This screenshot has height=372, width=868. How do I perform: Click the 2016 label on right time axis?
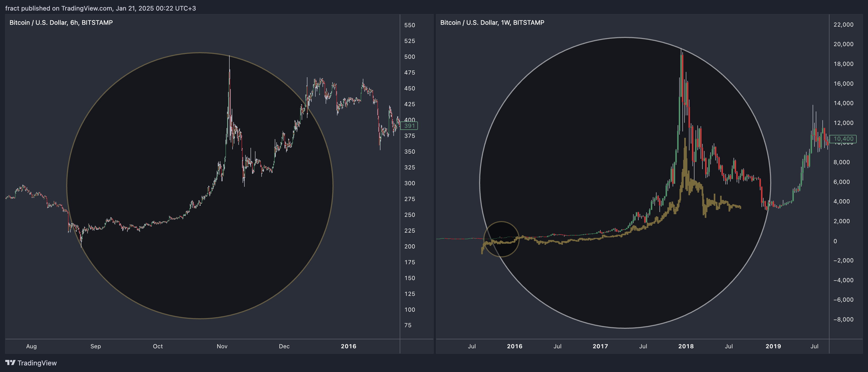[x=514, y=346]
